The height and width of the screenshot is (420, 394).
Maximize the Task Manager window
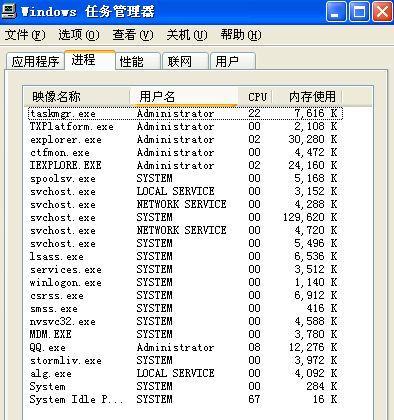pyautogui.click(x=359, y=12)
